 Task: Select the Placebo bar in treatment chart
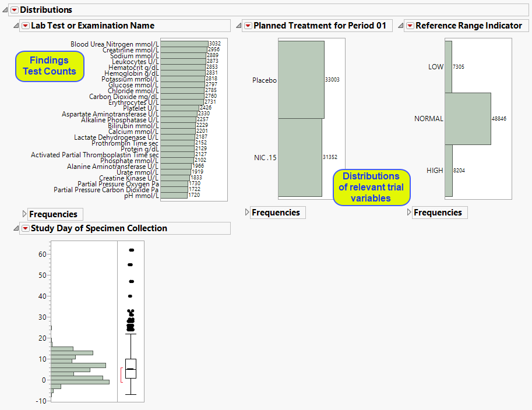click(x=301, y=80)
